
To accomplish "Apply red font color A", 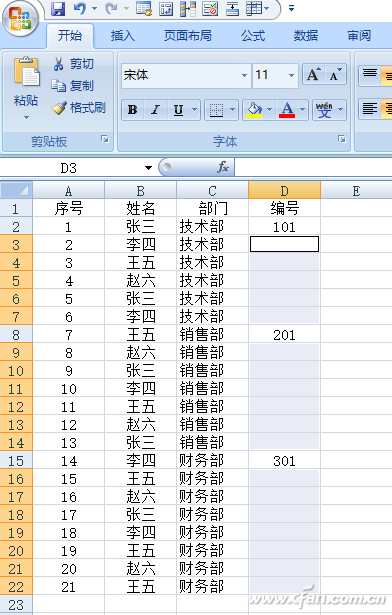I will point(287,110).
